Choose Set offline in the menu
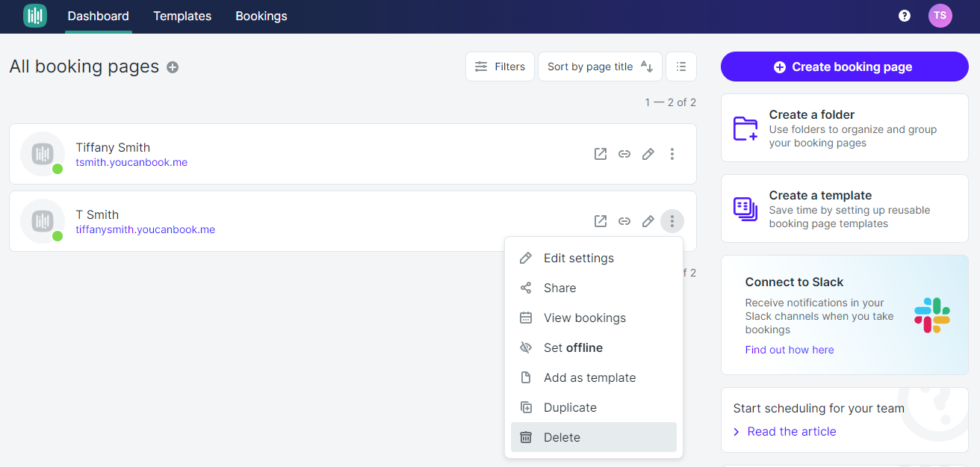 594,347
